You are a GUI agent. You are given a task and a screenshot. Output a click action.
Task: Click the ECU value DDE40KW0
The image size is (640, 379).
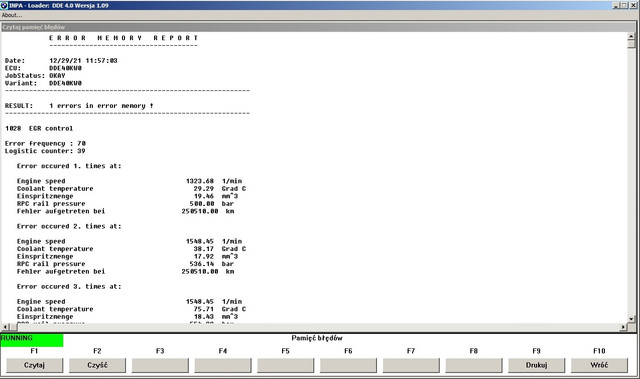click(x=65, y=68)
